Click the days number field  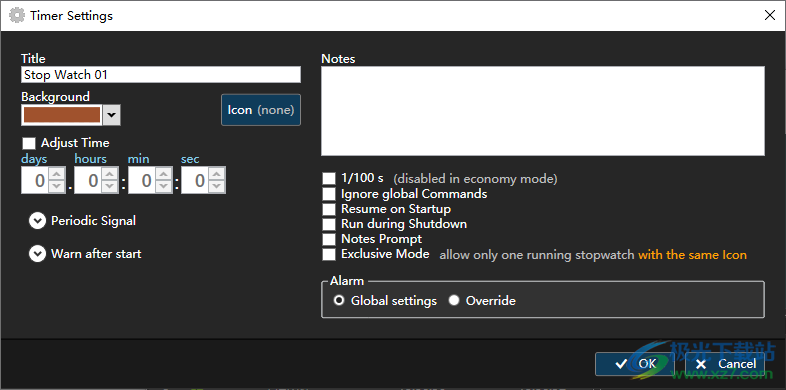[36, 180]
